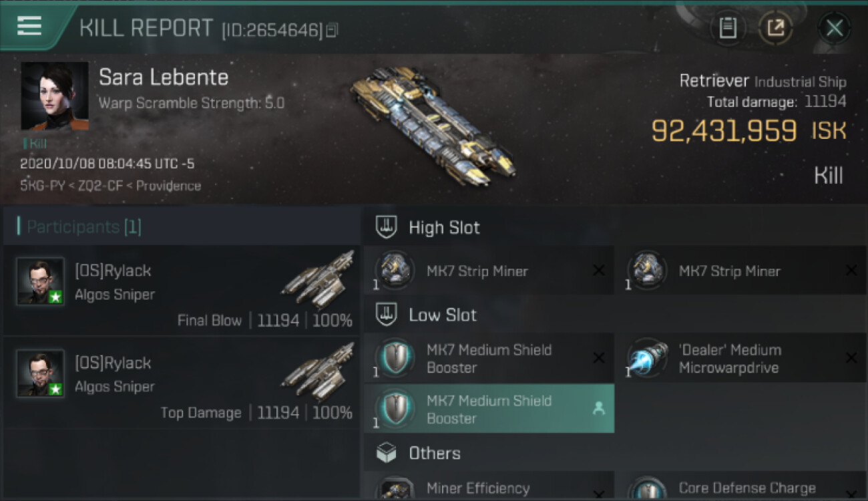View Sara Lebente's portrait
This screenshot has height=501, width=868.
click(55, 96)
